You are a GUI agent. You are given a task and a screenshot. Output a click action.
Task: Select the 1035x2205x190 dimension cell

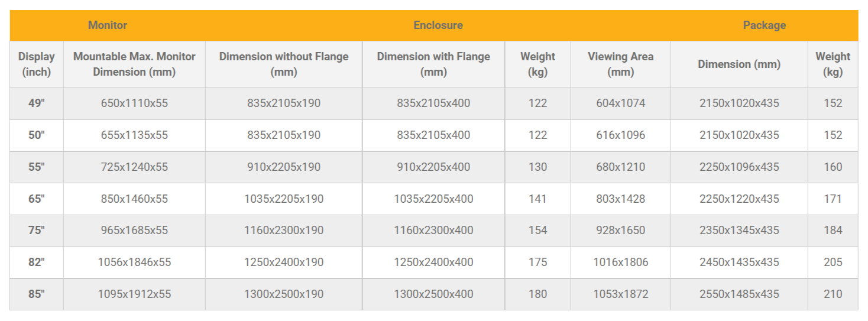point(284,199)
